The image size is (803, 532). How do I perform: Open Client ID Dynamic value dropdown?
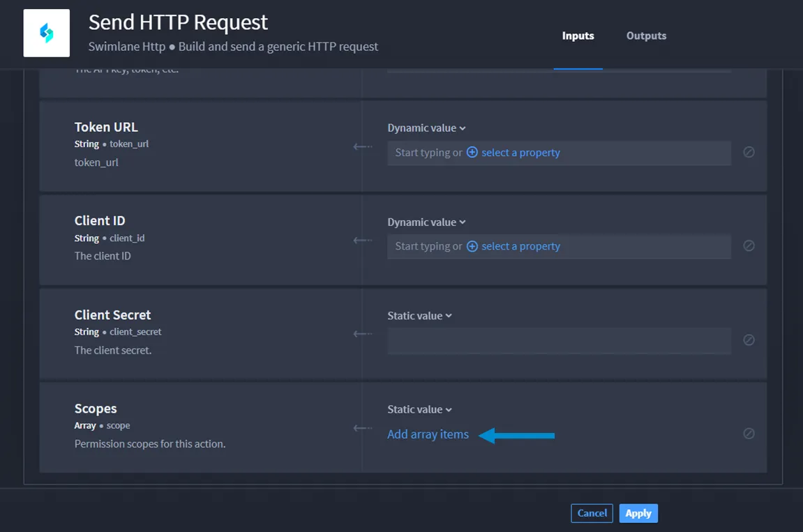tap(426, 222)
